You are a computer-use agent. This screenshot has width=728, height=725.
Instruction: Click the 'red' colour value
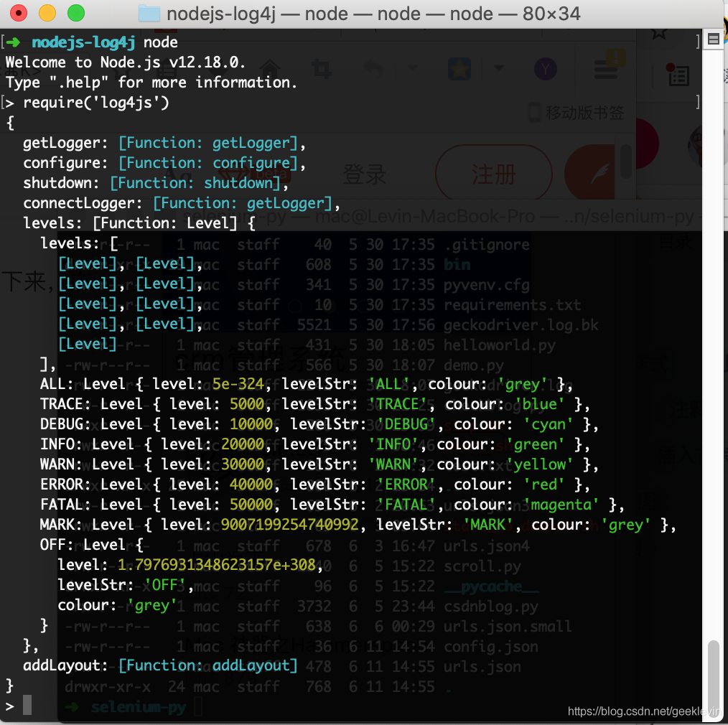(x=544, y=485)
